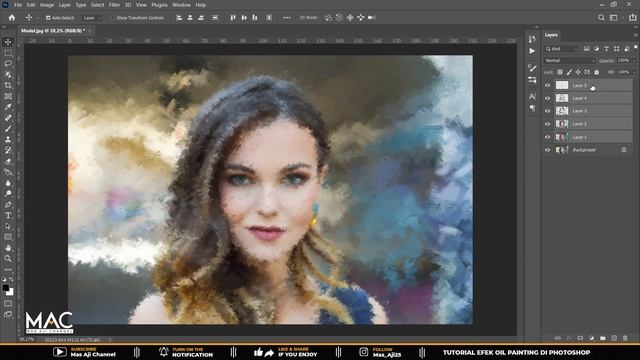The height and width of the screenshot is (360, 640).
Task: Open the Normal blend mode dropdown
Action: [569, 60]
